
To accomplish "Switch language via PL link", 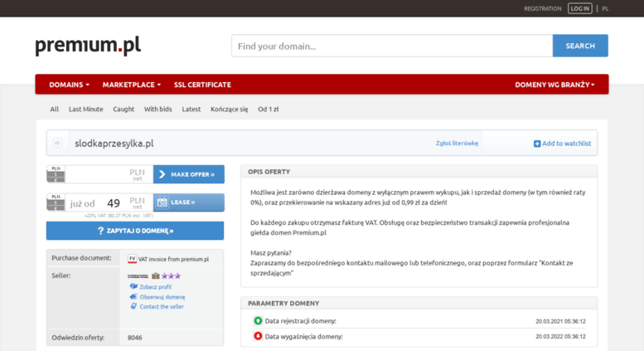I will (605, 8).
